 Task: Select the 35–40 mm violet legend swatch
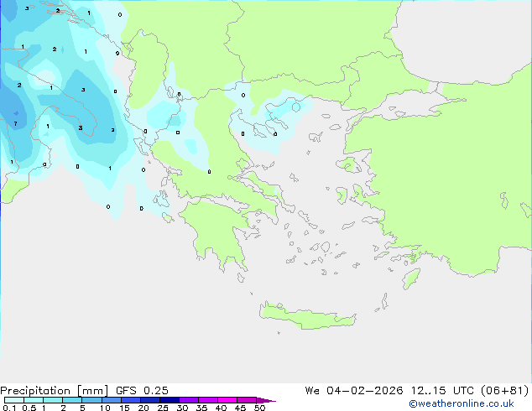click(x=208, y=400)
